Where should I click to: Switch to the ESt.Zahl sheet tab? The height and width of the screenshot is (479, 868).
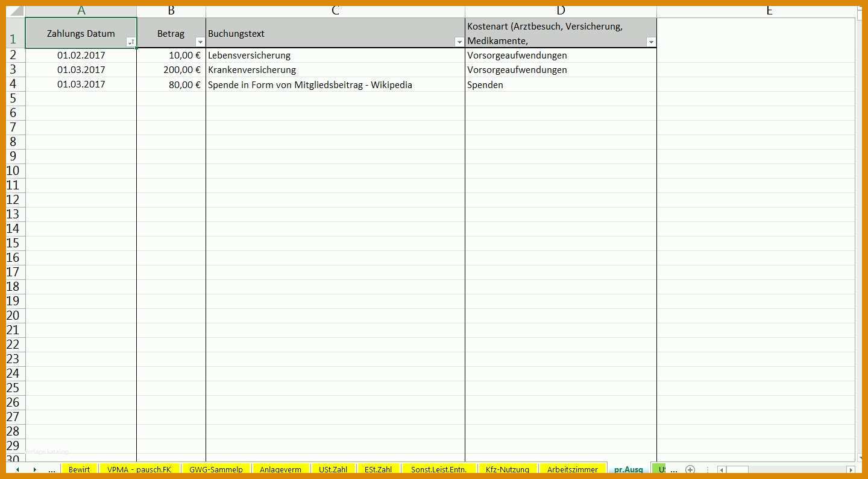point(379,469)
